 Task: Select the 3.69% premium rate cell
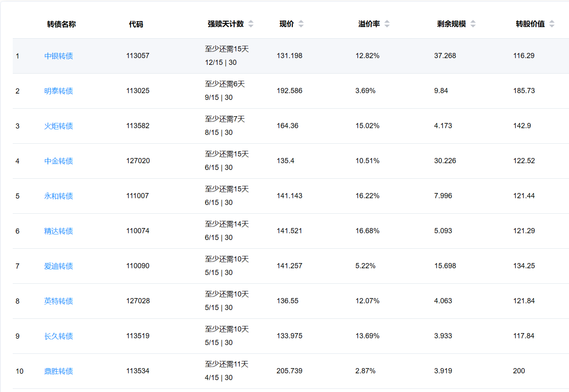(x=366, y=91)
